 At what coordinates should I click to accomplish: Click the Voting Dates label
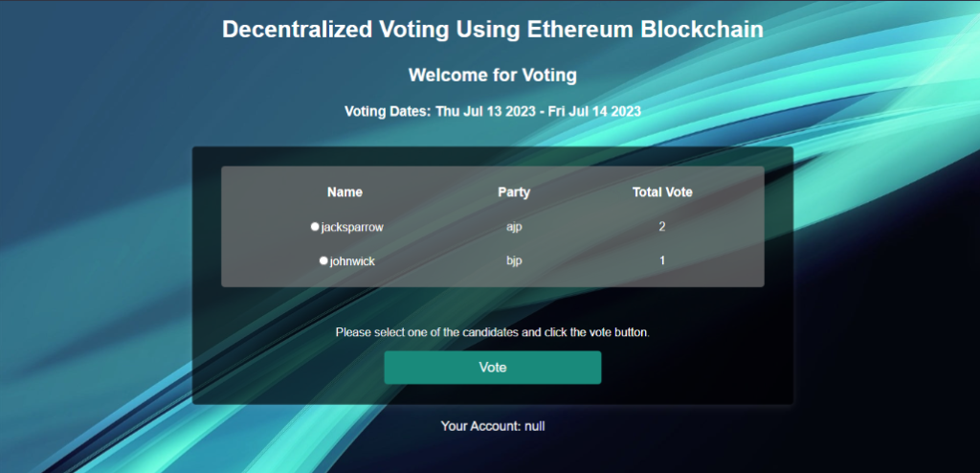[x=388, y=111]
